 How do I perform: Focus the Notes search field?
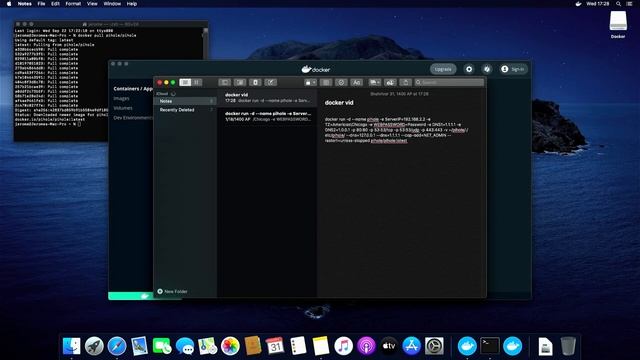click(x=449, y=82)
